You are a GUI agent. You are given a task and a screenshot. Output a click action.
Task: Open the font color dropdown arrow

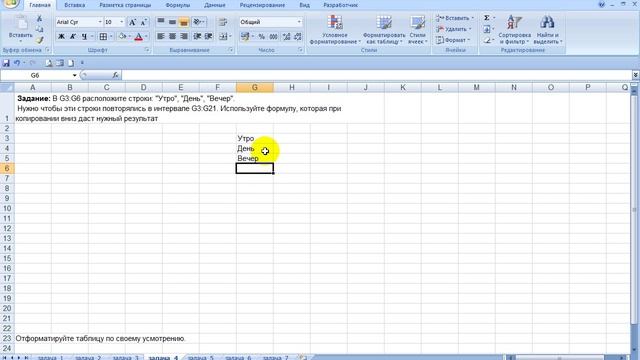[147, 37]
